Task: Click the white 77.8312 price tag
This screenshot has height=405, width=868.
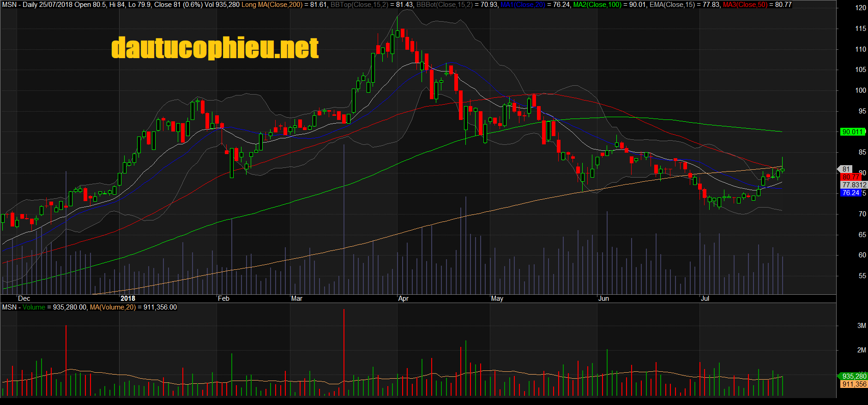Action: tap(854, 185)
